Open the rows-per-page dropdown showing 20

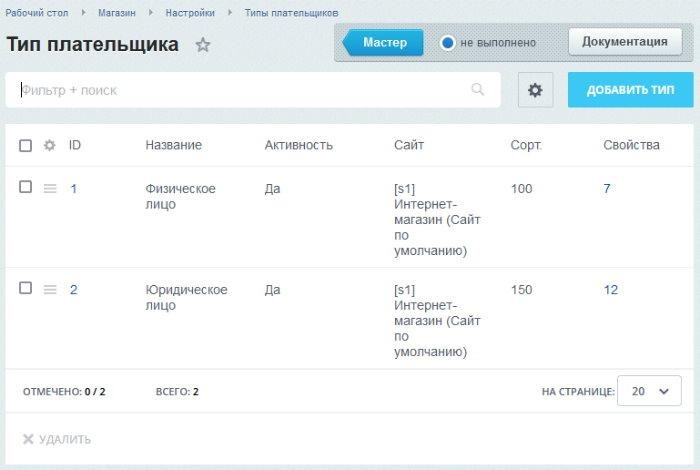[649, 391]
